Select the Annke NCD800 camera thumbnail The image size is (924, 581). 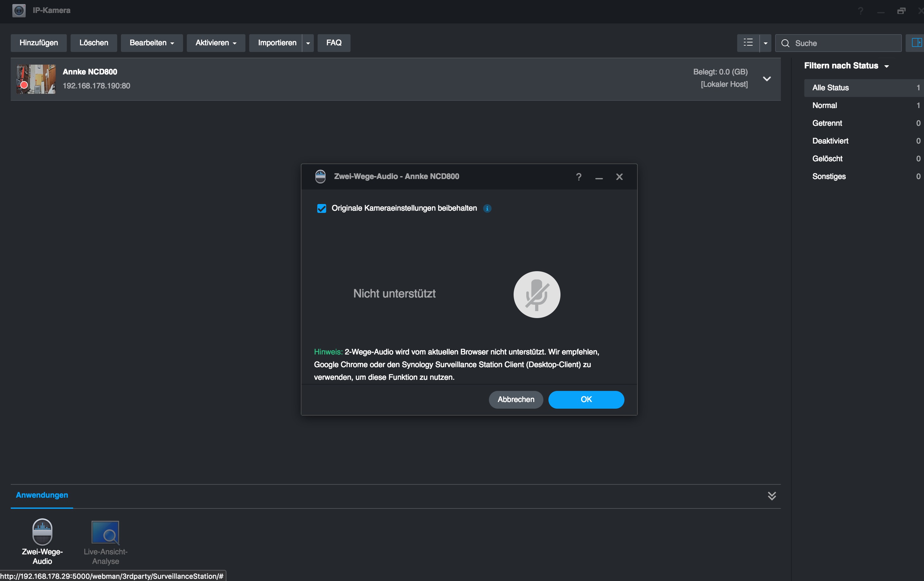tap(36, 79)
